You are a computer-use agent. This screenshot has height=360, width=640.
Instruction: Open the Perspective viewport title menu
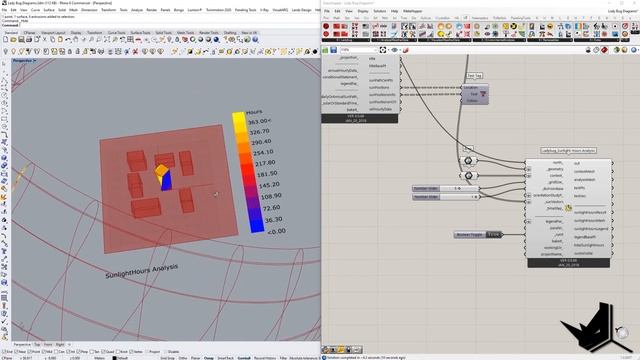pyautogui.click(x=24, y=60)
